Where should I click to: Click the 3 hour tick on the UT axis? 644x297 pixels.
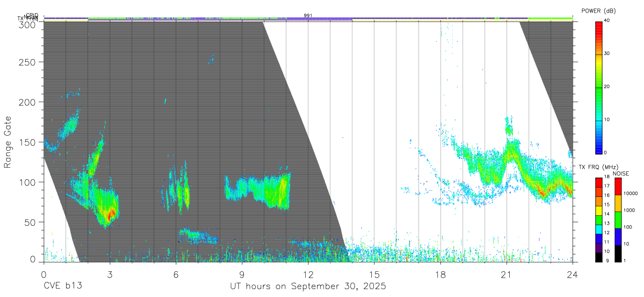[x=110, y=274]
